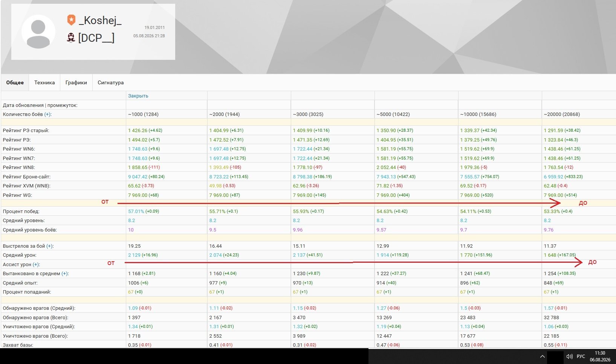Expand the plus next to Выстрелов за бой
This screenshot has width=616, height=364.
[x=50, y=246]
